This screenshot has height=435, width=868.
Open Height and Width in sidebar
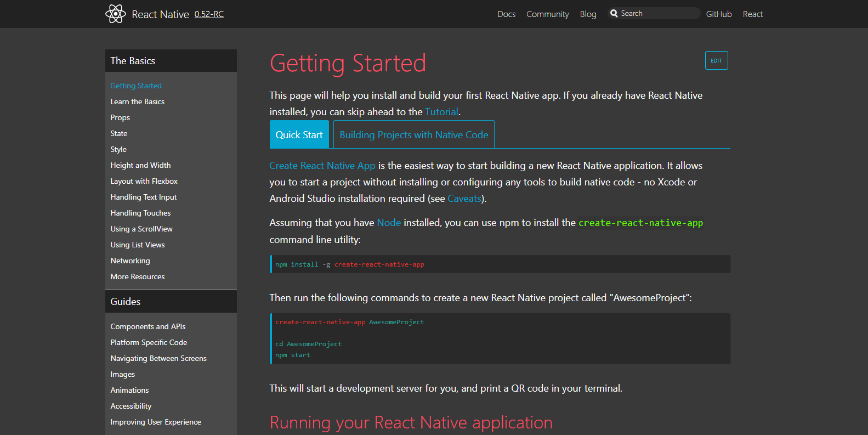140,165
